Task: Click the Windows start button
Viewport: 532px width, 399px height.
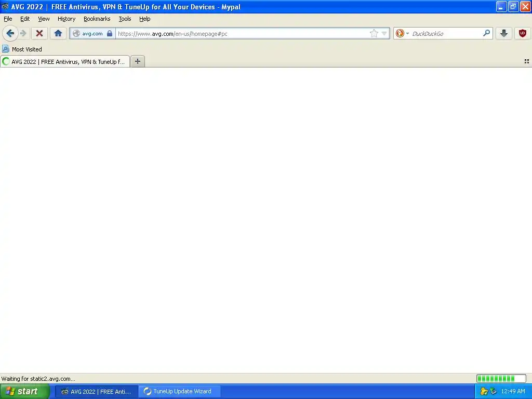Action: pos(25,391)
